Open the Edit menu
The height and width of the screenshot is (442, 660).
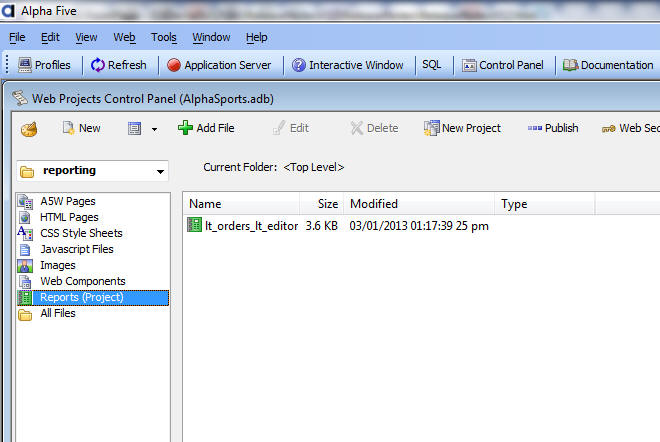tap(50, 37)
